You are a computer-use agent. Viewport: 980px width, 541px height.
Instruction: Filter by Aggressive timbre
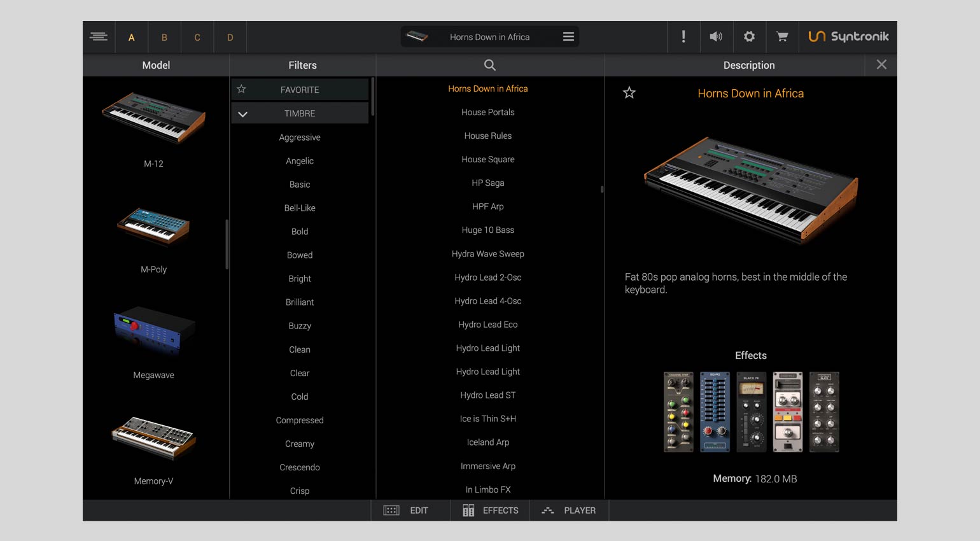pos(300,137)
